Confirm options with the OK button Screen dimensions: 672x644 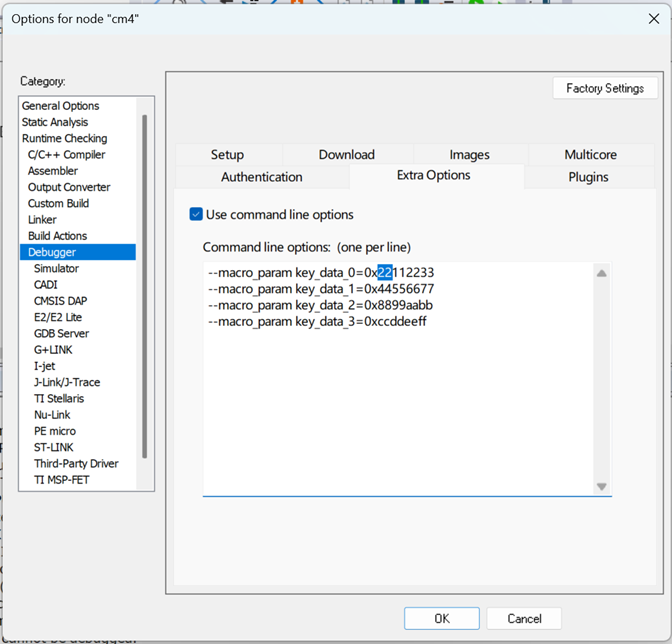(441, 618)
